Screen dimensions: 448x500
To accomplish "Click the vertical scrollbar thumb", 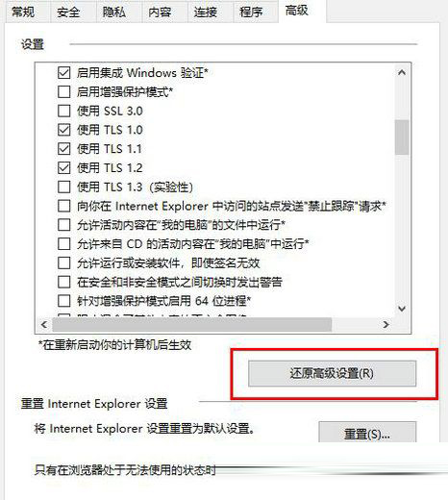I will [402, 137].
